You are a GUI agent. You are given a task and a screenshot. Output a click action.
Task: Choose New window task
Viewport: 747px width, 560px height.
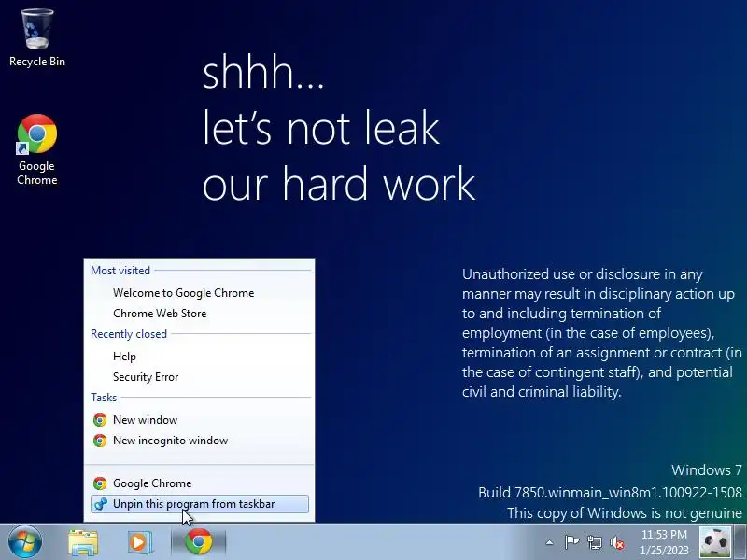(x=199, y=419)
